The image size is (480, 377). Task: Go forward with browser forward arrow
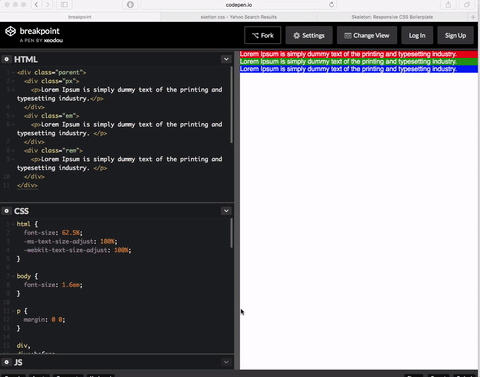click(x=48, y=5)
